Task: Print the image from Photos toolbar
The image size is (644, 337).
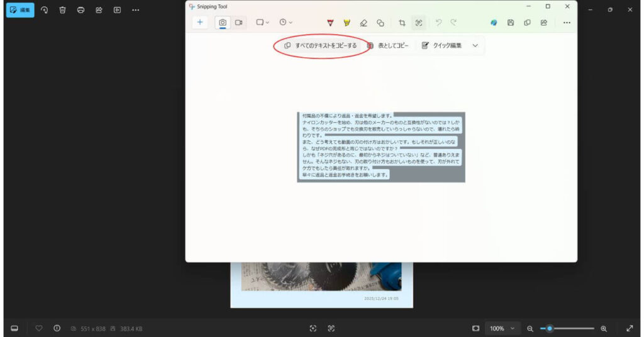Action: click(80, 10)
